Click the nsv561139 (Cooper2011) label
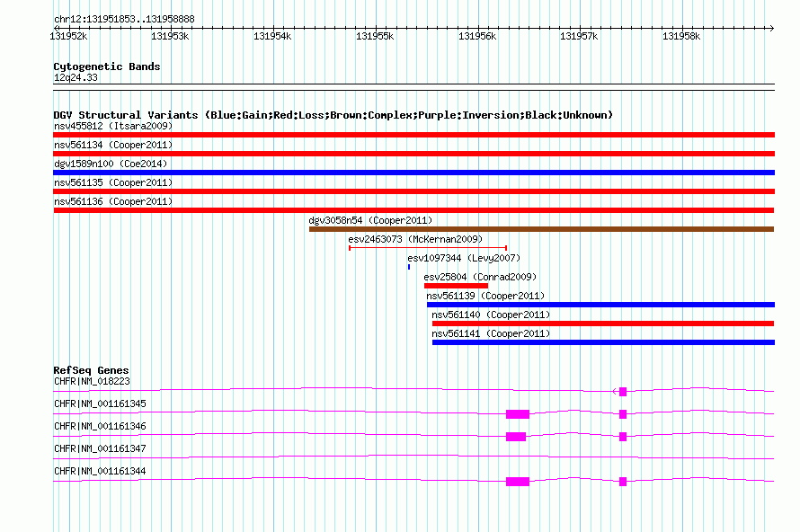 click(485, 296)
